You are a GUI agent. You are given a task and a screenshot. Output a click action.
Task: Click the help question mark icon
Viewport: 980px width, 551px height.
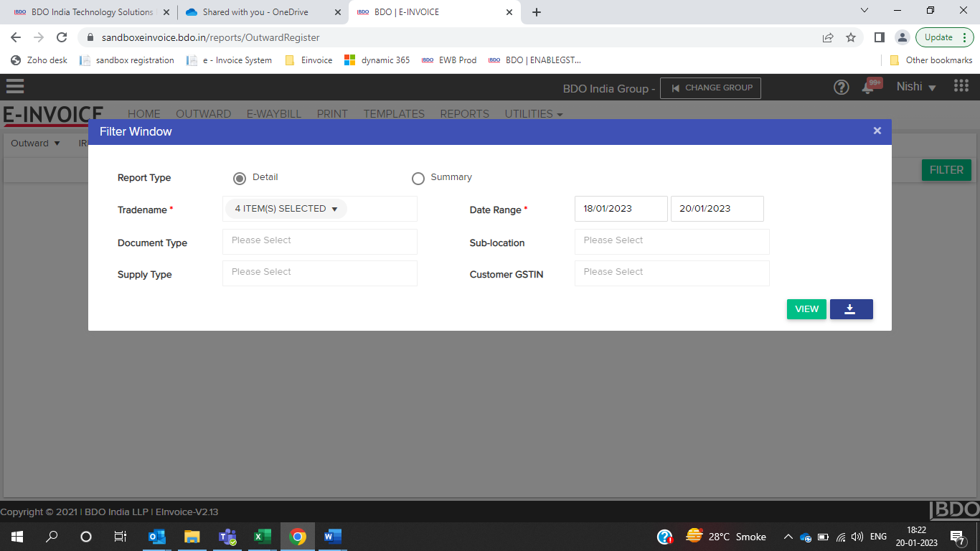[841, 88]
